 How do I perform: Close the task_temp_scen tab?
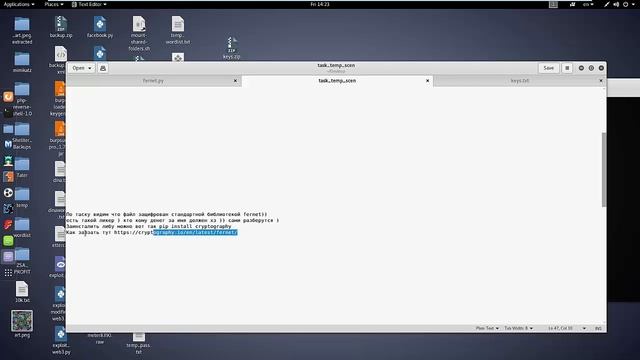427,81
